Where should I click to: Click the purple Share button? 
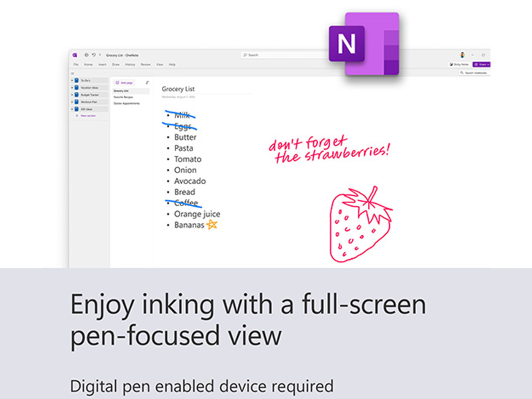click(481, 65)
